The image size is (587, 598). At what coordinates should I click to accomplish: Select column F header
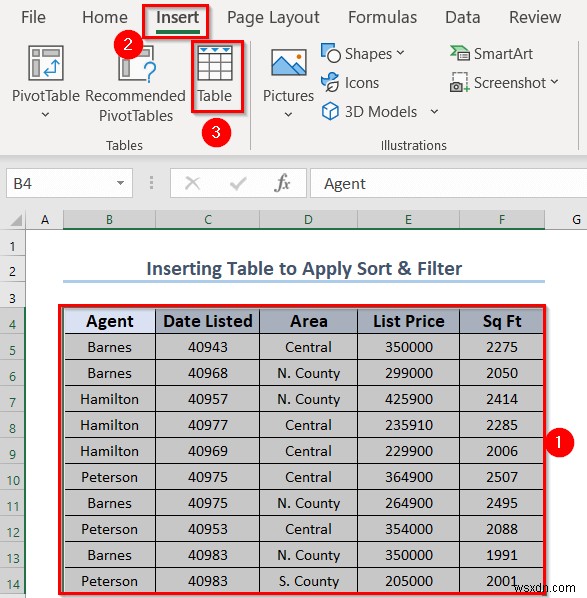pos(502,220)
